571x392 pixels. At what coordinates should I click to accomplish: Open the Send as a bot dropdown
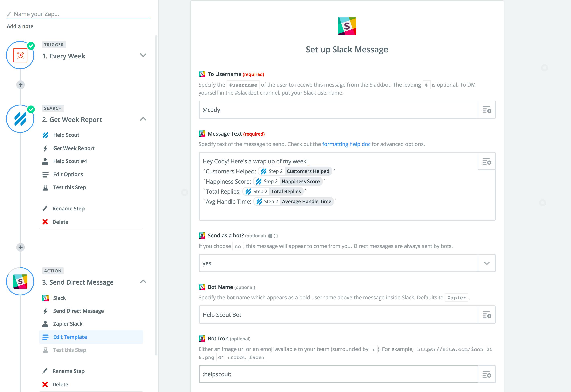pyautogui.click(x=487, y=263)
